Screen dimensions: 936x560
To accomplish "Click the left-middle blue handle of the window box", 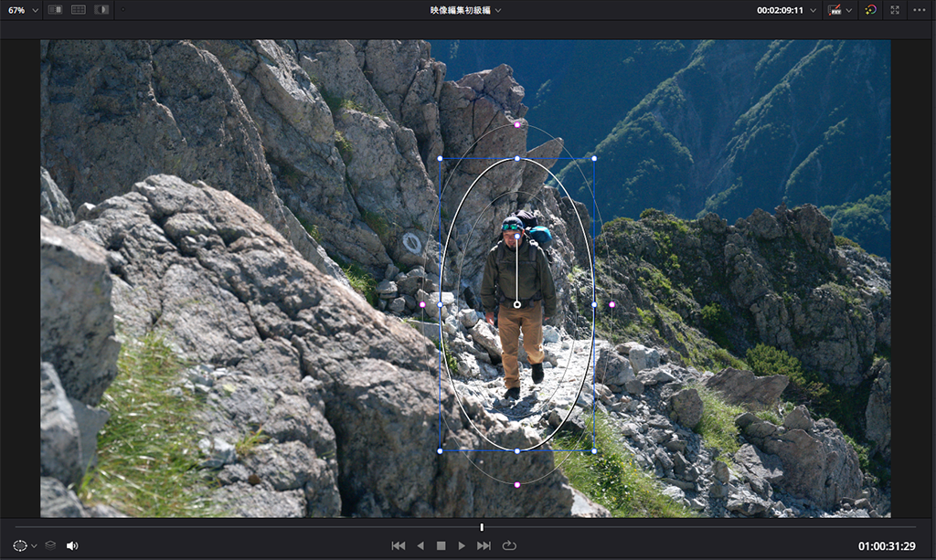I will coord(440,305).
